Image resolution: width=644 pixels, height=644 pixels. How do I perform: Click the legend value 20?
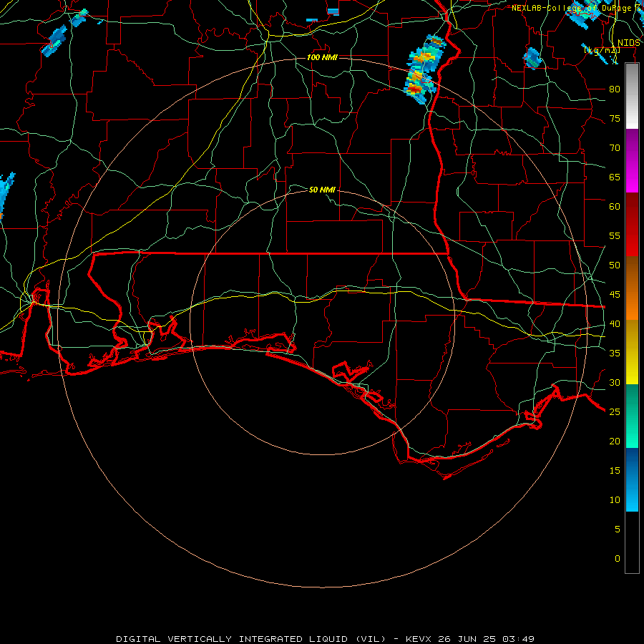615,441
